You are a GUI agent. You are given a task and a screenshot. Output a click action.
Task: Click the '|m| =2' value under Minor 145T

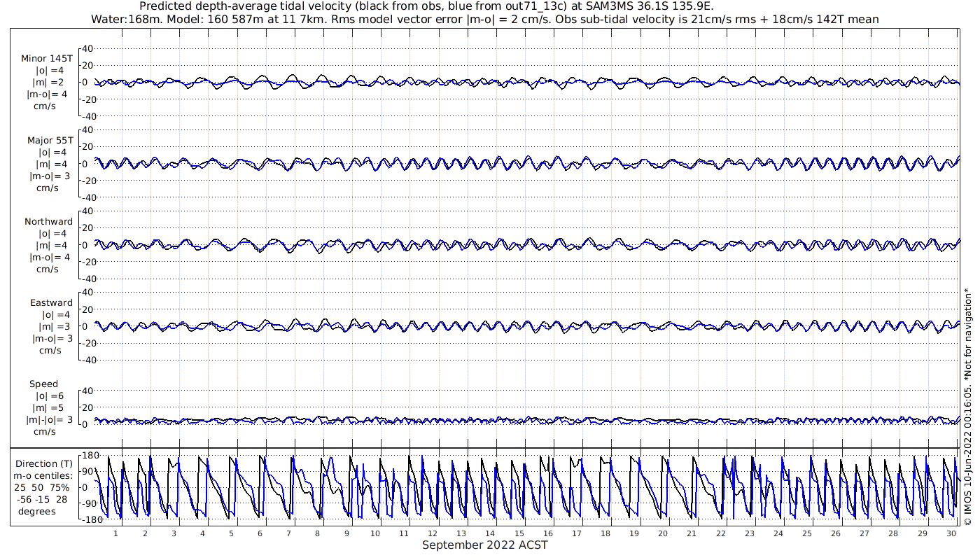[48, 82]
